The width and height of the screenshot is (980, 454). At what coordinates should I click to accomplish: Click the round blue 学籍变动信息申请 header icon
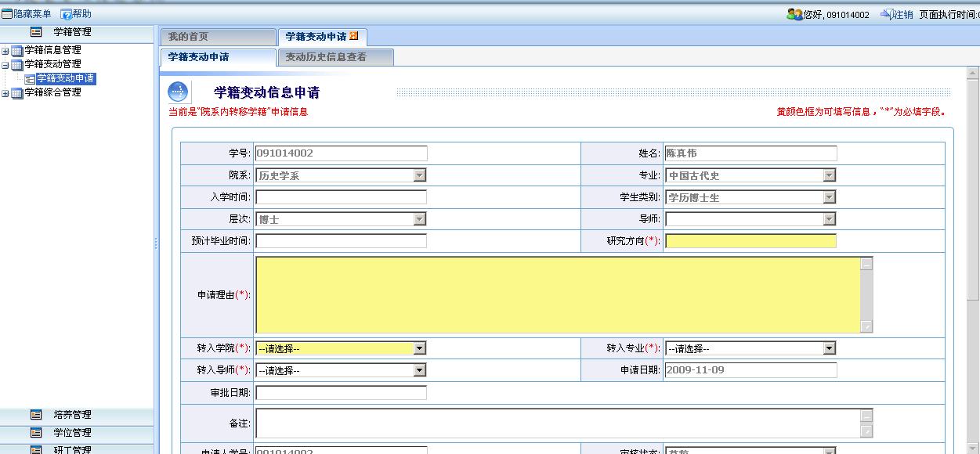tap(178, 92)
